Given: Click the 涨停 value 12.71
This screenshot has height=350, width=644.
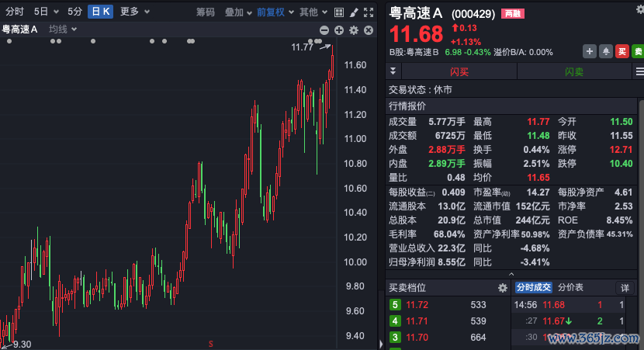Looking at the screenshot, I should pos(621,150).
